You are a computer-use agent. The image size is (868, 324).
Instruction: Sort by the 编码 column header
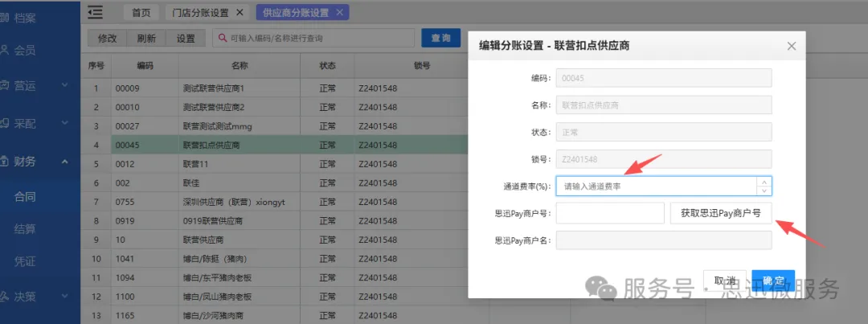click(145, 66)
